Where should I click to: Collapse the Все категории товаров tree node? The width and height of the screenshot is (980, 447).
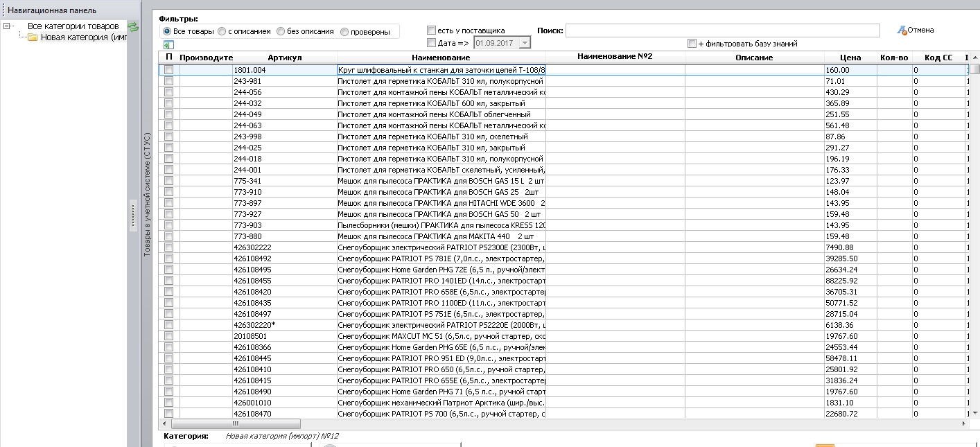pyautogui.click(x=7, y=26)
